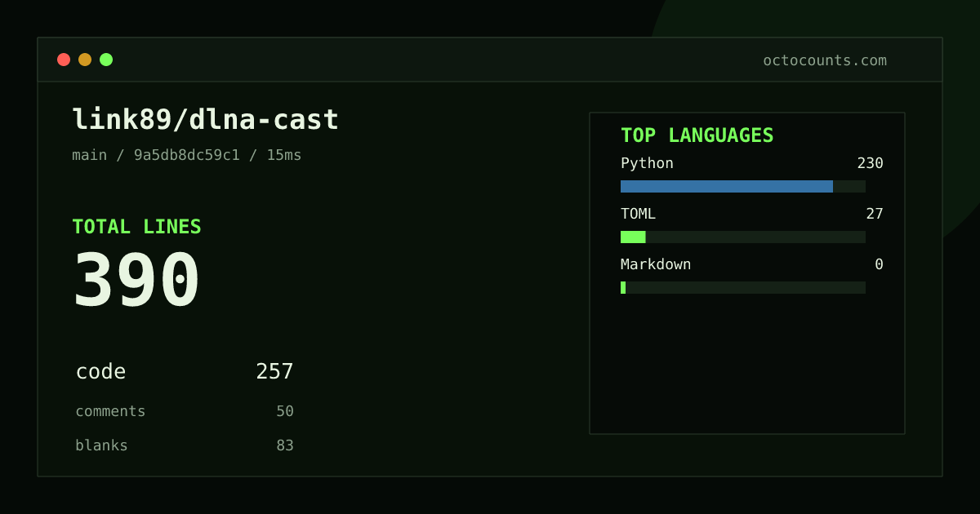Click the Markdown progress bar
This screenshot has width=980, height=514.
pyautogui.click(x=743, y=287)
